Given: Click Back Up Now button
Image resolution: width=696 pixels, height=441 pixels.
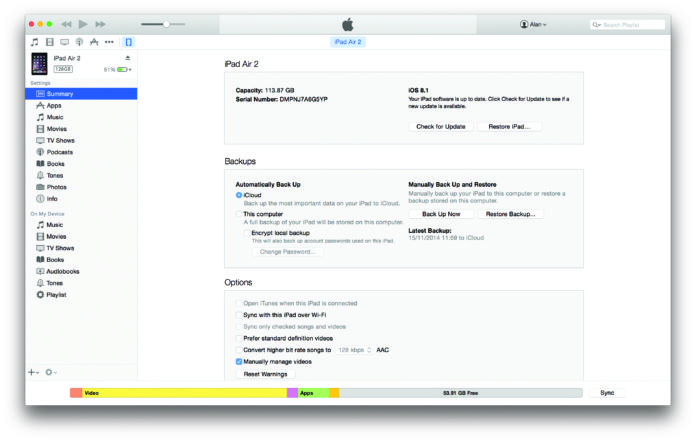Looking at the screenshot, I should pyautogui.click(x=441, y=214).
